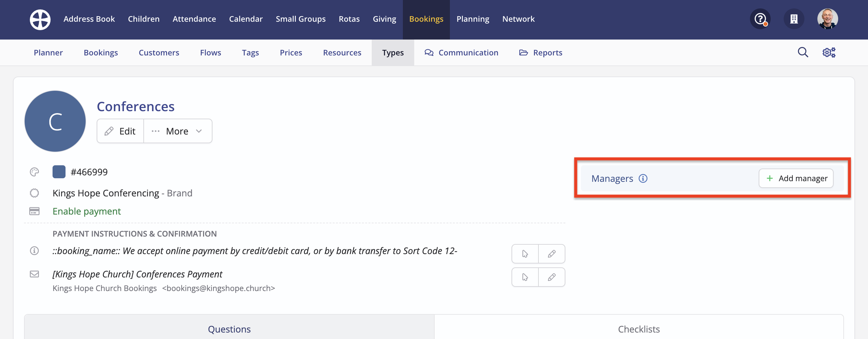Select the Bookings module in top bar

coord(426,19)
